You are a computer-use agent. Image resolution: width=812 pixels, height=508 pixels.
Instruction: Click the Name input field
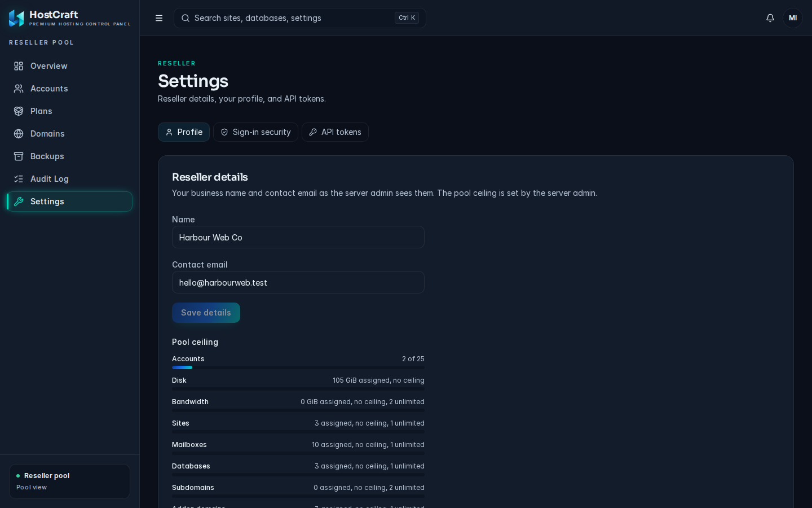[298, 237]
